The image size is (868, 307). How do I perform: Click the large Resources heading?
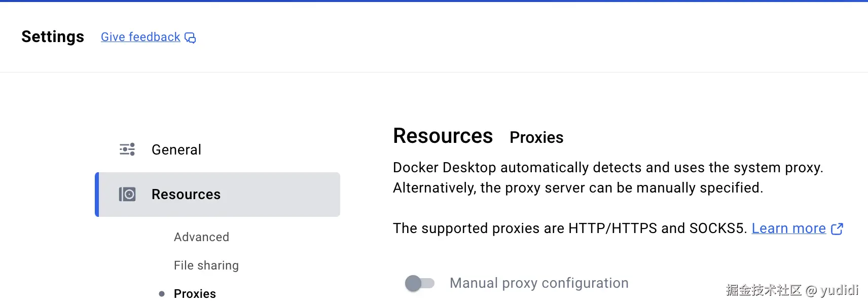[x=443, y=136]
